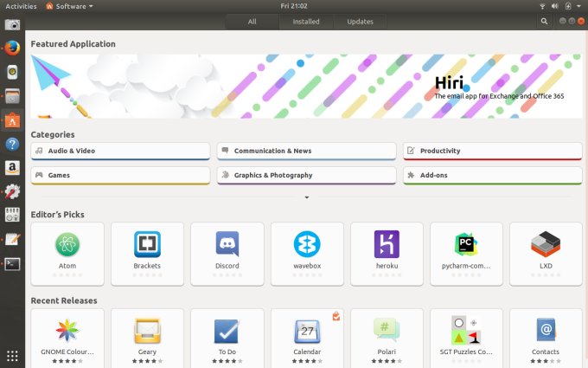This screenshot has height=368, width=588.
Task: Open the Software application menu
Action: coord(69,6)
